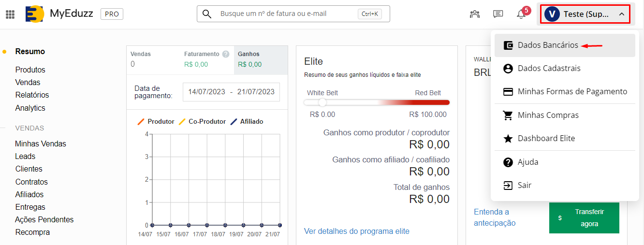Open the payment date range picker
The height and width of the screenshot is (245, 644).
tap(231, 92)
